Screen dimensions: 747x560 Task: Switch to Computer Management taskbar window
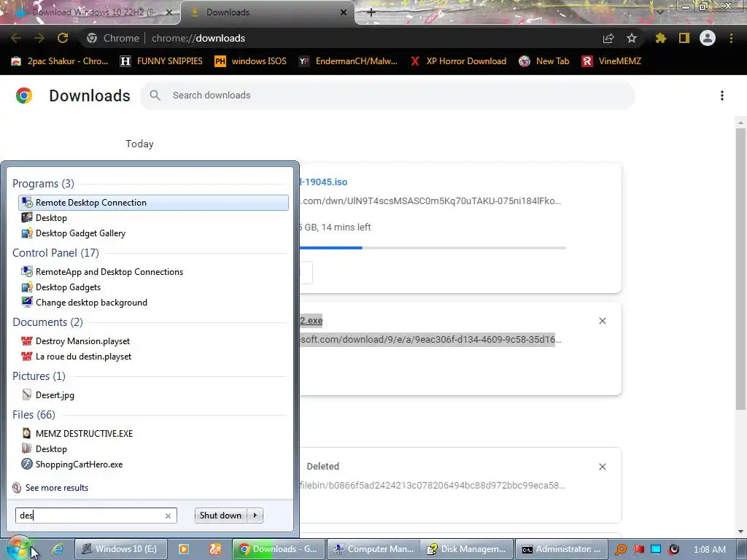pyautogui.click(x=374, y=549)
